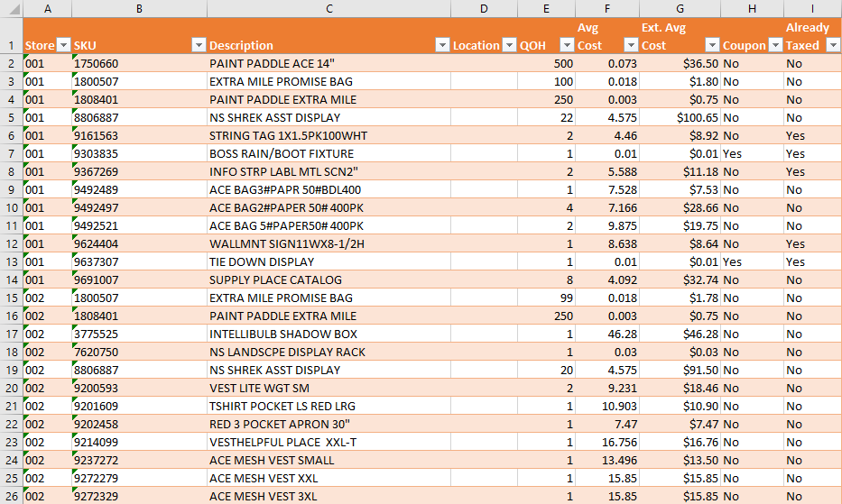Viewport: 842px width, 504px height.
Task: Click cell ACE MESH VEST 3XL
Action: tap(328, 496)
